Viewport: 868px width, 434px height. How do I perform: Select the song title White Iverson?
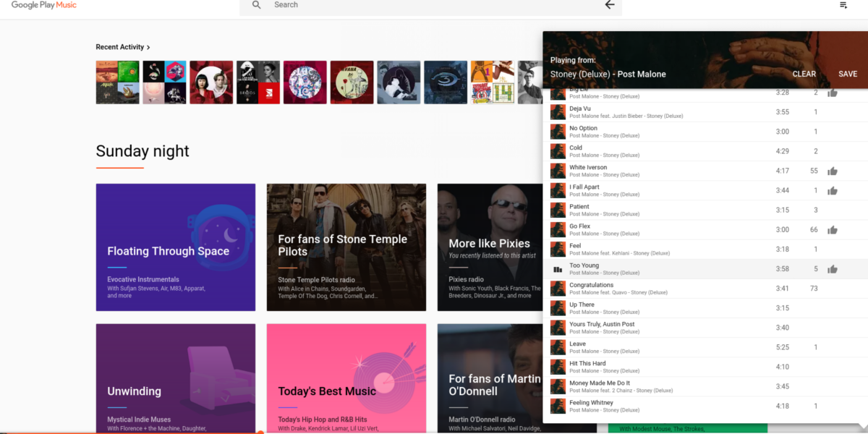pos(588,167)
